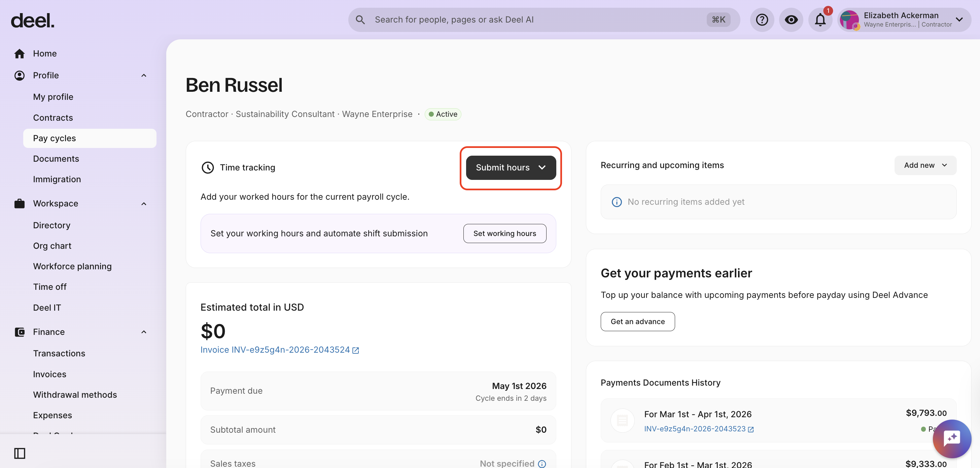980x468 pixels.
Task: Go to Workforce planning
Action: pyautogui.click(x=72, y=267)
